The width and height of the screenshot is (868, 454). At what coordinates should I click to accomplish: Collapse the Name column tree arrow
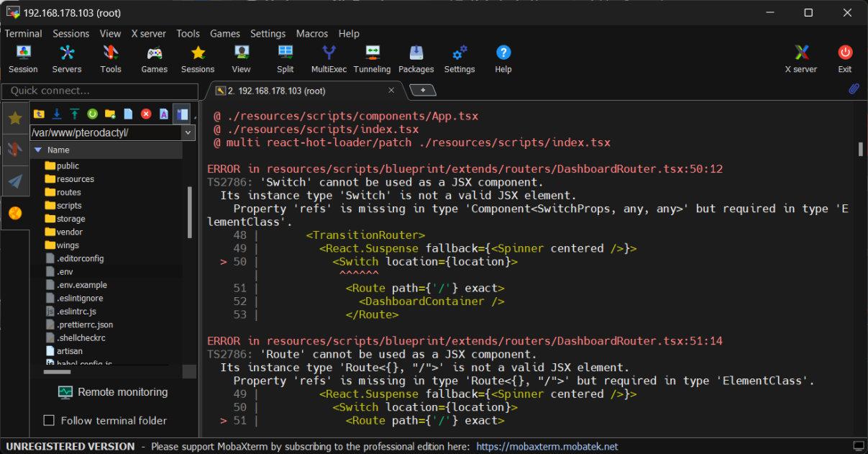38,150
